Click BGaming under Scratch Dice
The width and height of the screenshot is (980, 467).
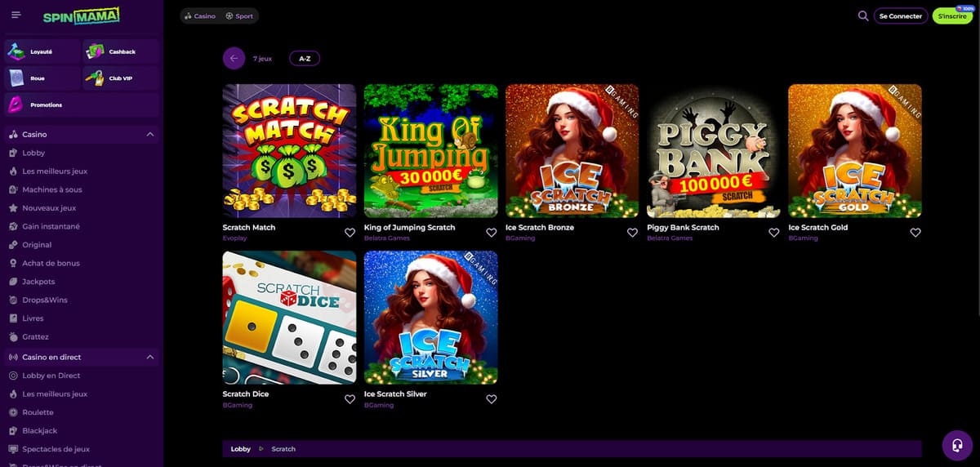(236, 405)
